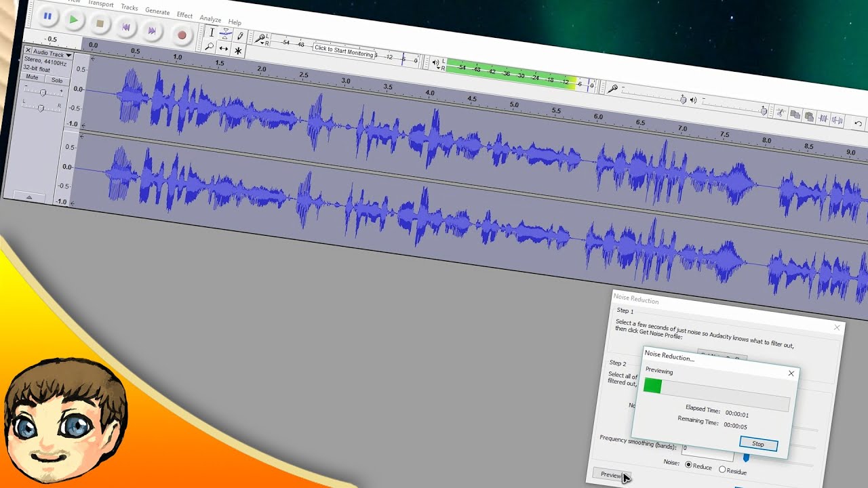This screenshot has width=868, height=488.
Task: Enable the asterisk Multi-tool mode
Action: coord(238,50)
